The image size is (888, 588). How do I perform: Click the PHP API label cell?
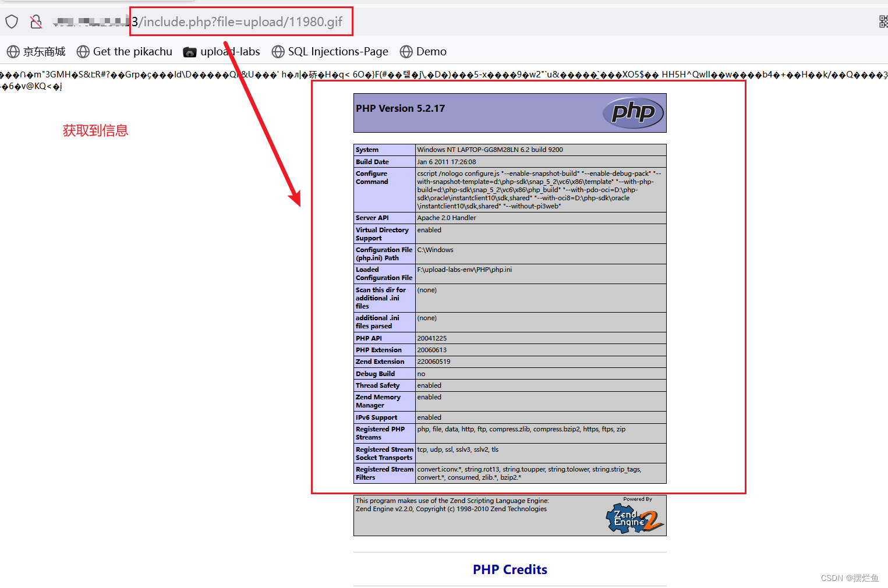tap(384, 338)
